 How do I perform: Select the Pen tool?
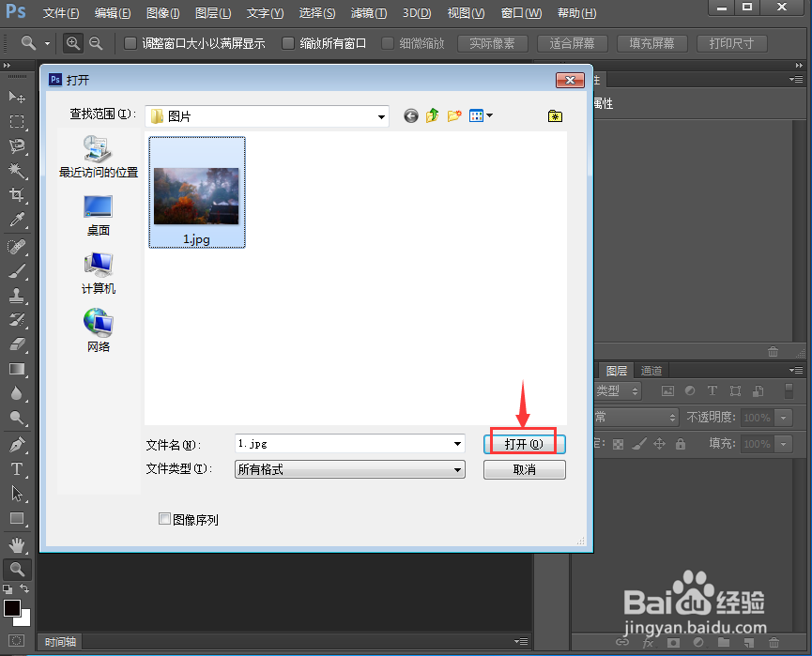[x=17, y=445]
